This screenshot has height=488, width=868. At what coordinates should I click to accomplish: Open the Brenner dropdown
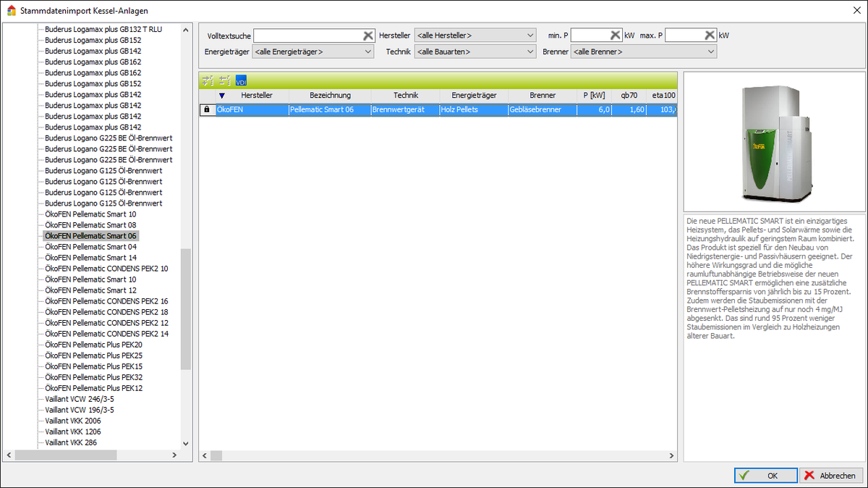(x=643, y=52)
